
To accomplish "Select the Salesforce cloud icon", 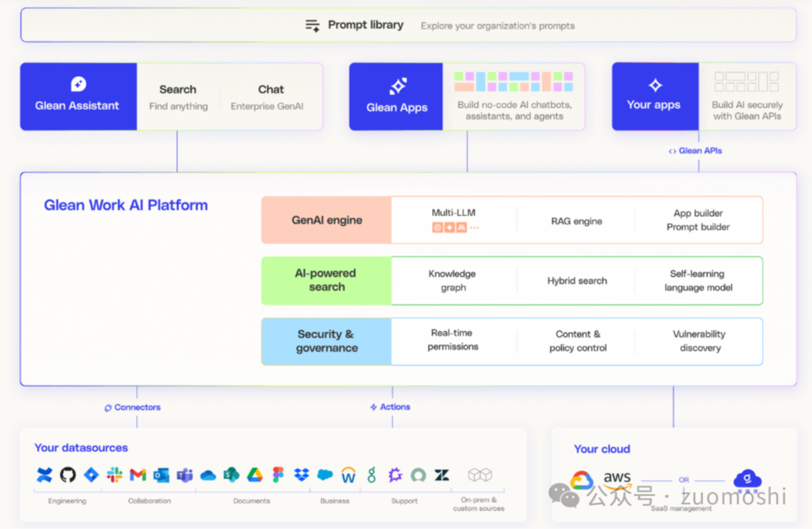I will pyautogui.click(x=325, y=475).
